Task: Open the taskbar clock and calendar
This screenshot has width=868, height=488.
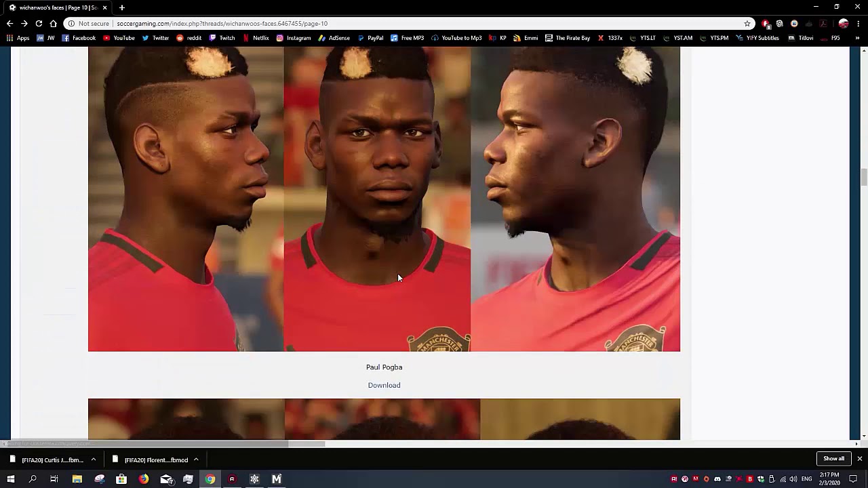Action: tap(829, 479)
